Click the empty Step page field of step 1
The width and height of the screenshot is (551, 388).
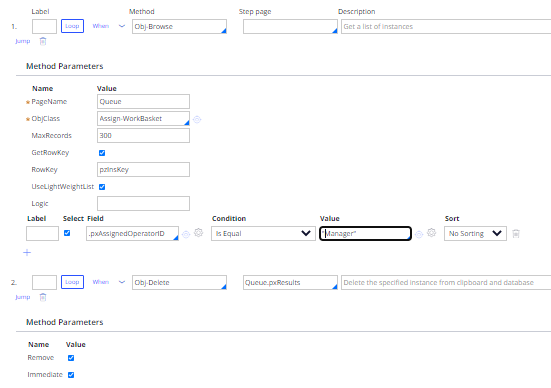pos(290,26)
